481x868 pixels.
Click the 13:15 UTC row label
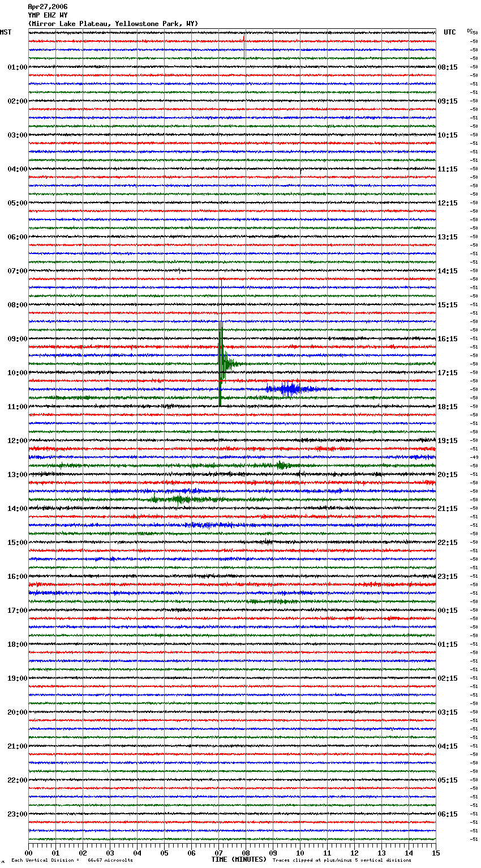coord(448,237)
